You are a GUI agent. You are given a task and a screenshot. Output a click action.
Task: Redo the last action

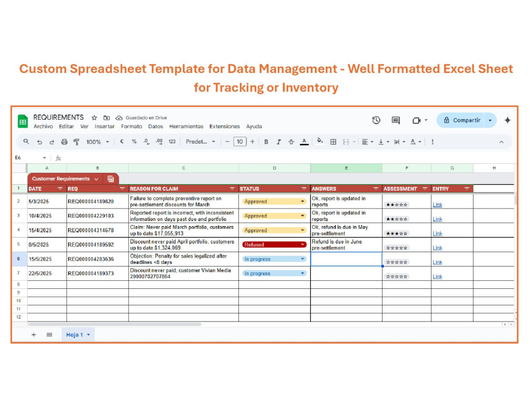tap(52, 142)
